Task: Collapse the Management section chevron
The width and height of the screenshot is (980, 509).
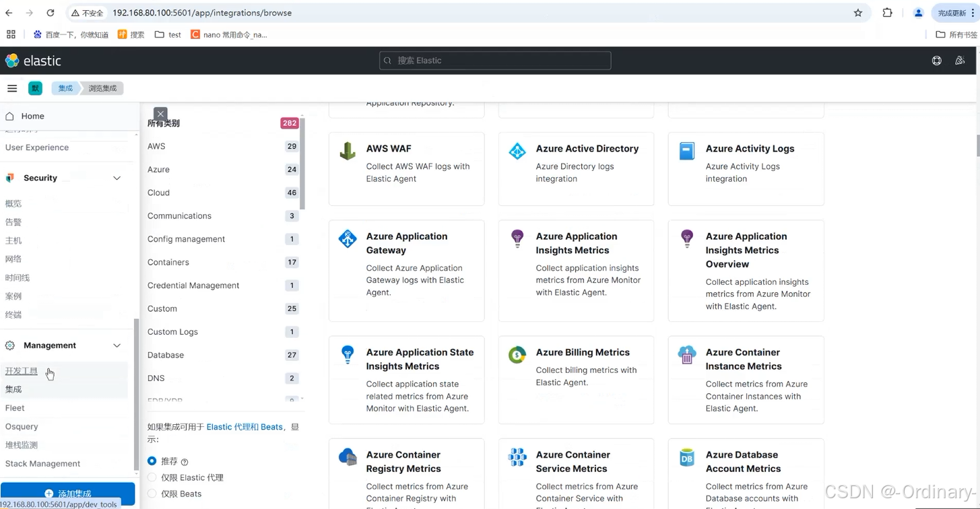Action: click(x=117, y=345)
